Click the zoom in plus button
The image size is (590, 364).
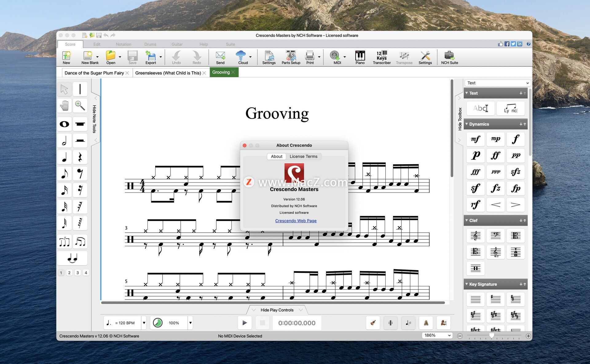[x=528, y=336]
